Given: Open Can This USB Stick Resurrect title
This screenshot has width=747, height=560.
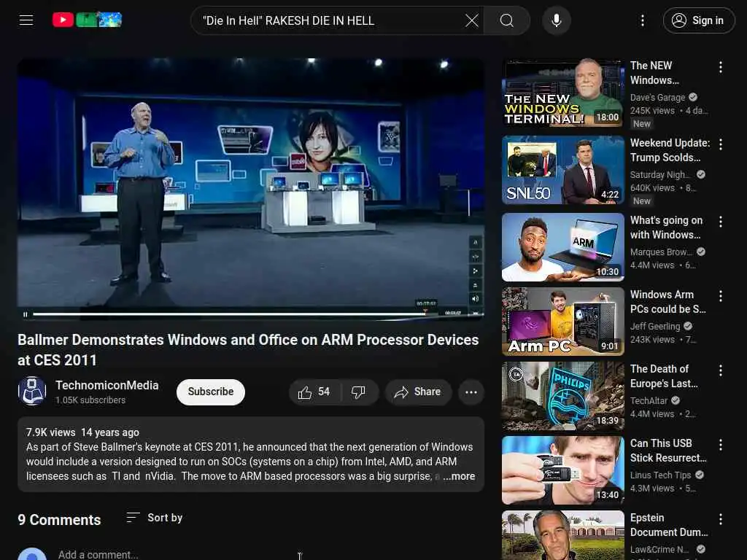Looking at the screenshot, I should click(x=668, y=451).
